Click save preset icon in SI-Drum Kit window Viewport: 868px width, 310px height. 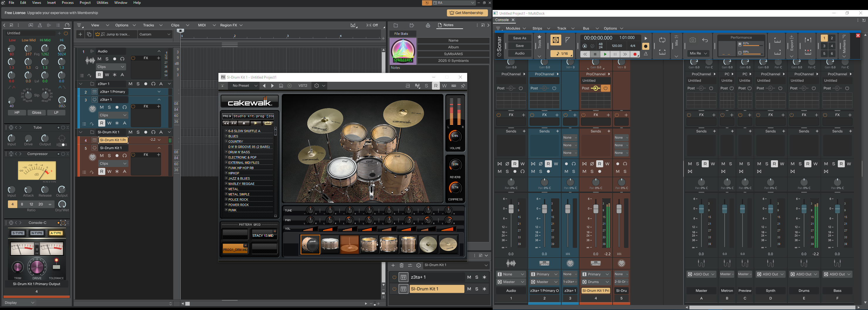(x=281, y=86)
